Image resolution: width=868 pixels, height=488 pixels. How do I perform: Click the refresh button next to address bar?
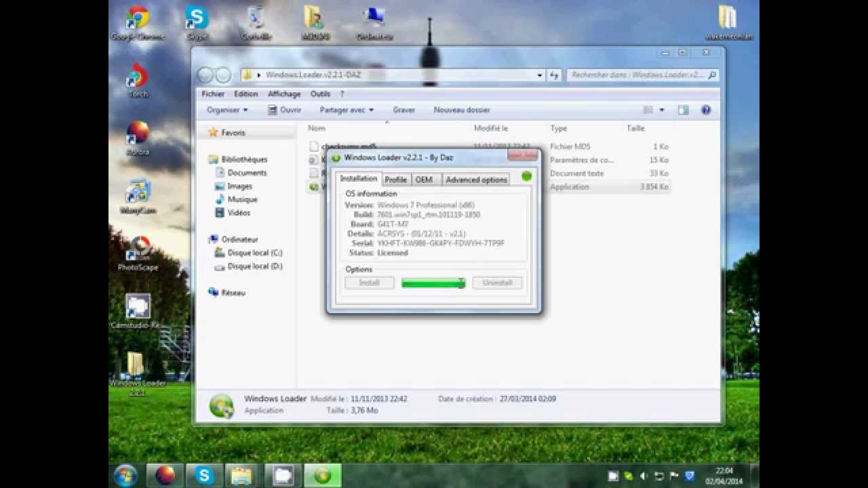click(555, 75)
